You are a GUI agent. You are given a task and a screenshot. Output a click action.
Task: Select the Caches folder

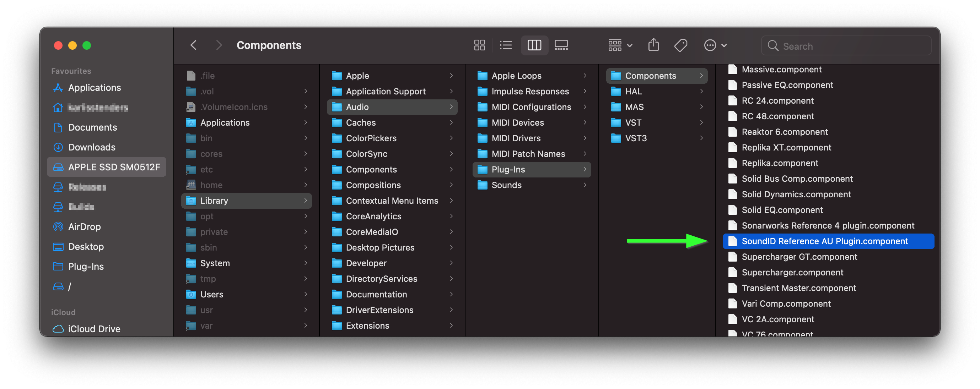(x=392, y=122)
